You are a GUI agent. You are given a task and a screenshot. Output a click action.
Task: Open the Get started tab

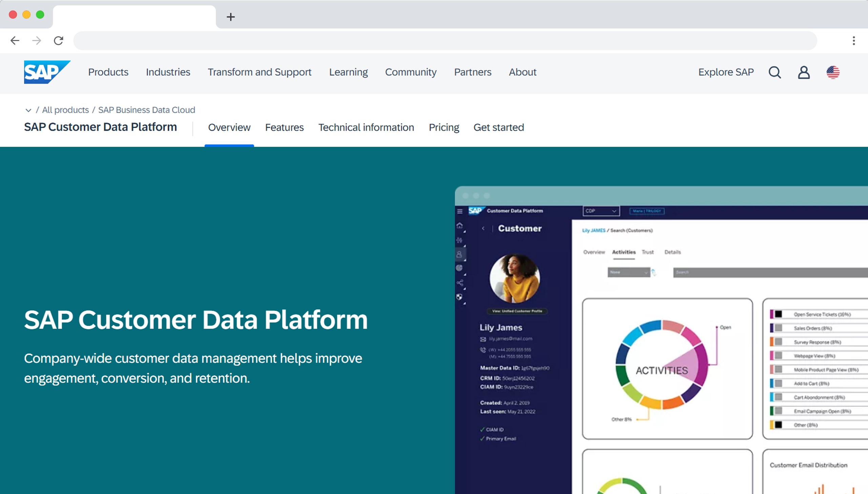pos(499,128)
